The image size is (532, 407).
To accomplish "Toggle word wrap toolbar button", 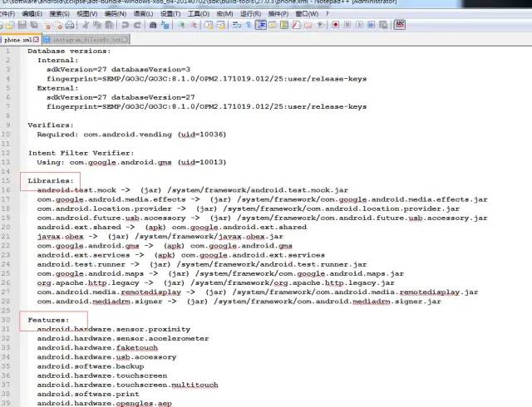I will 237,25.
